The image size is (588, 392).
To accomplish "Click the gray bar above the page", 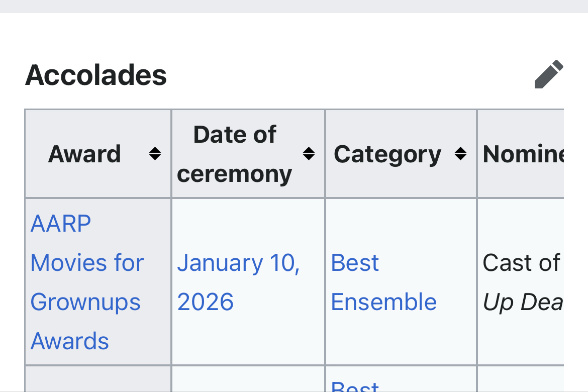I will point(294,6).
